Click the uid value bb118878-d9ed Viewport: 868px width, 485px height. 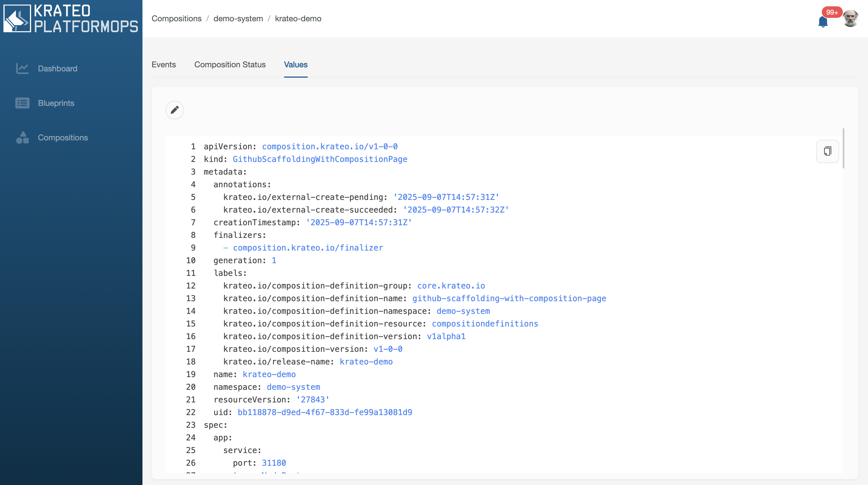coord(325,413)
